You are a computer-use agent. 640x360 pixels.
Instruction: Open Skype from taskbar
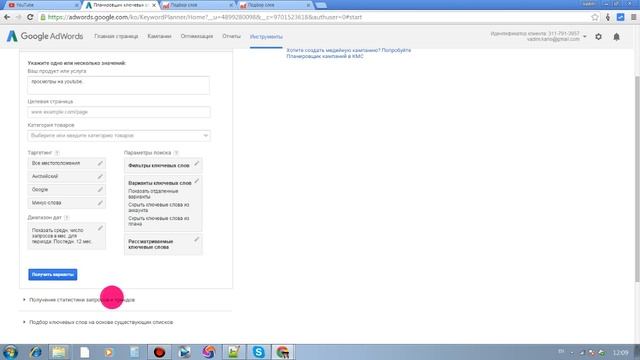coord(258,352)
